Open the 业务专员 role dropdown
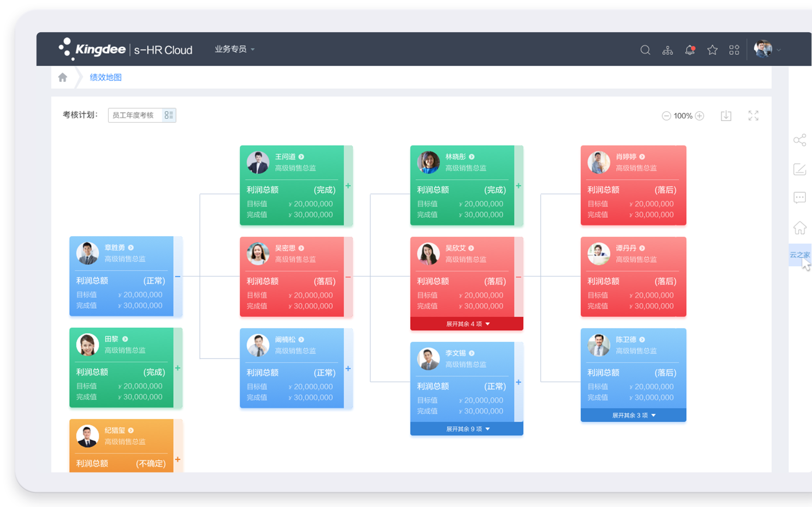This screenshot has height=507, width=812. 234,50
